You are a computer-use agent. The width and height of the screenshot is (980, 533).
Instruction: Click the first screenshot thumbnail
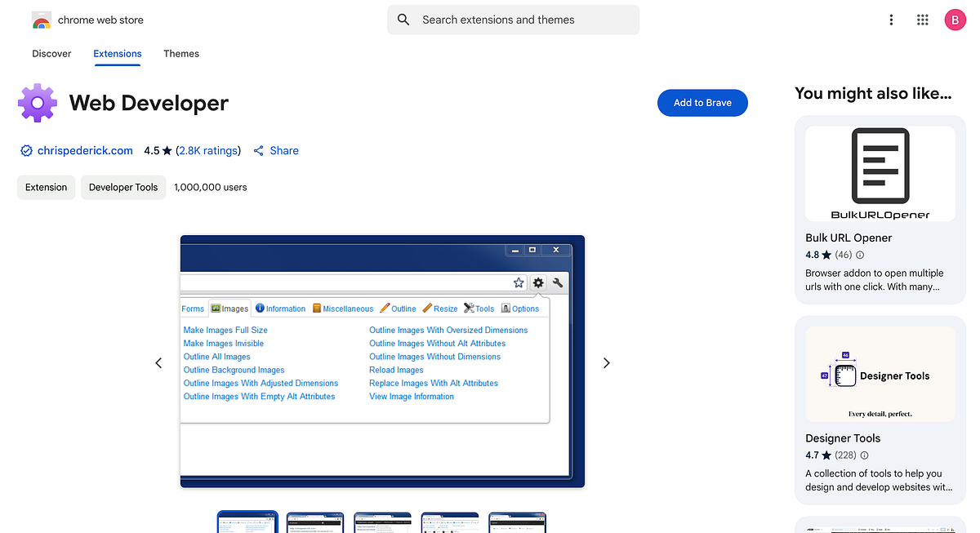[x=247, y=522]
